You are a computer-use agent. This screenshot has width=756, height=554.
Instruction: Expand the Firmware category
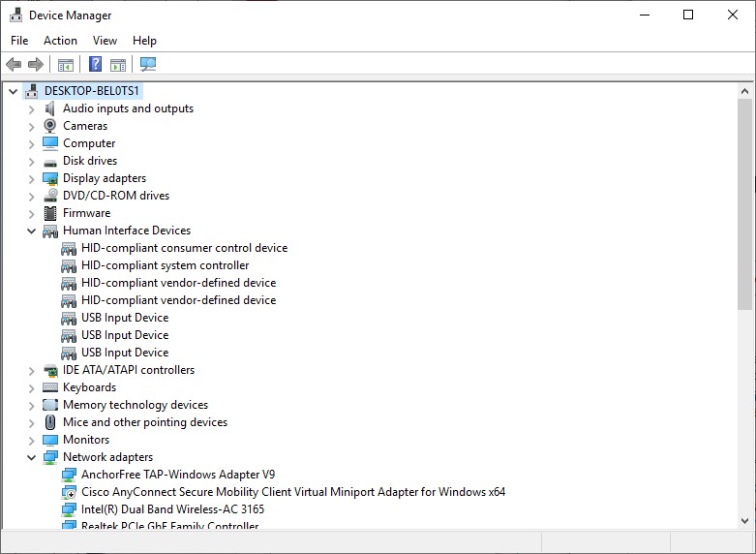point(31,213)
